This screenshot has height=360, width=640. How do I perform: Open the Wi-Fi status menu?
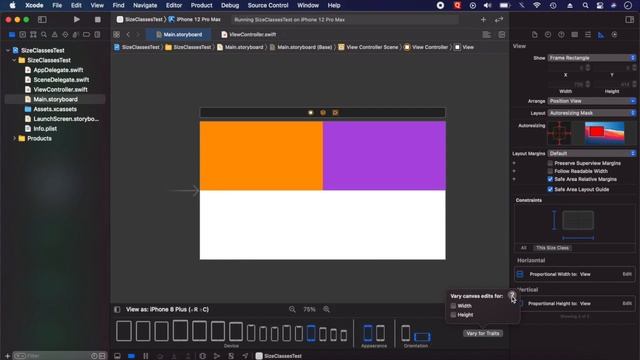pos(537,5)
